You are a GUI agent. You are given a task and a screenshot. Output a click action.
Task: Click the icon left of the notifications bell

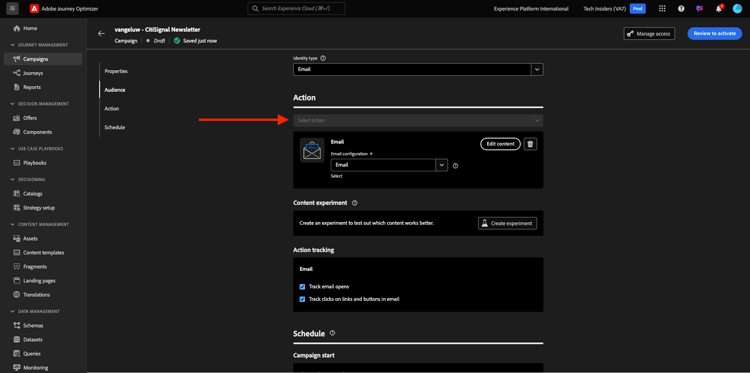tap(700, 9)
